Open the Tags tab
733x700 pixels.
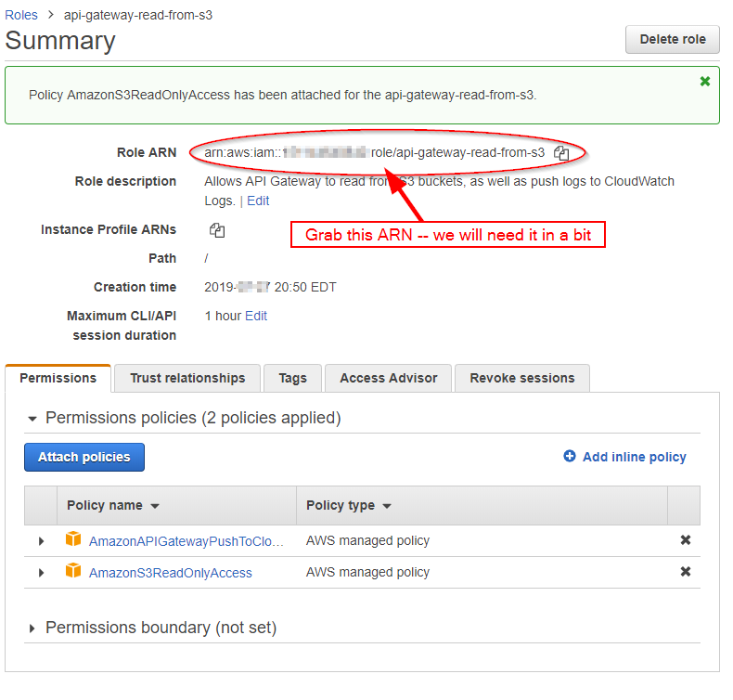[292, 378]
